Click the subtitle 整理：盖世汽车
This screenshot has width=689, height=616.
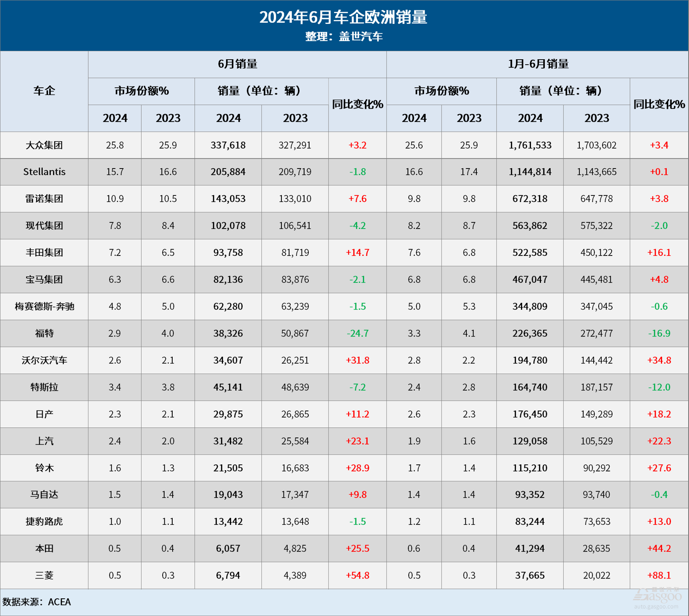click(344, 37)
